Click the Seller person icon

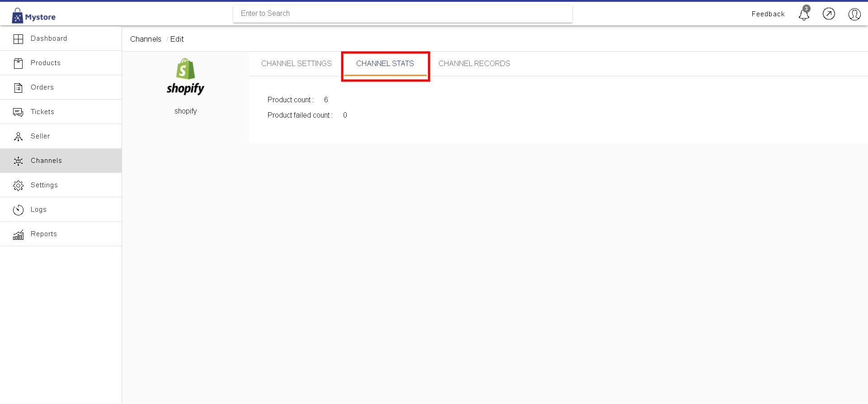18,137
